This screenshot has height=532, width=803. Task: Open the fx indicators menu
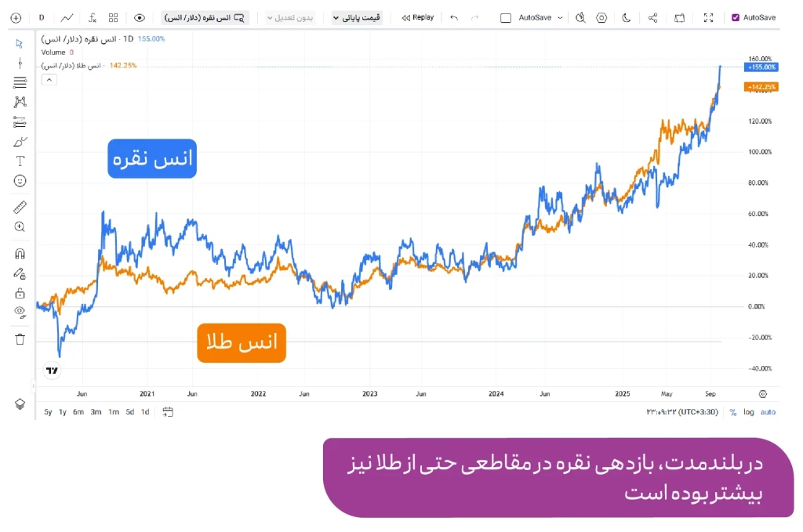tap(93, 17)
